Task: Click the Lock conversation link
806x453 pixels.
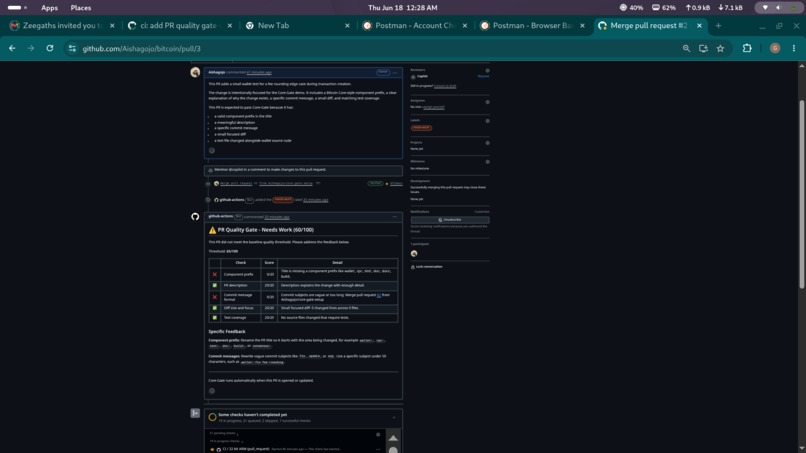Action: point(427,267)
